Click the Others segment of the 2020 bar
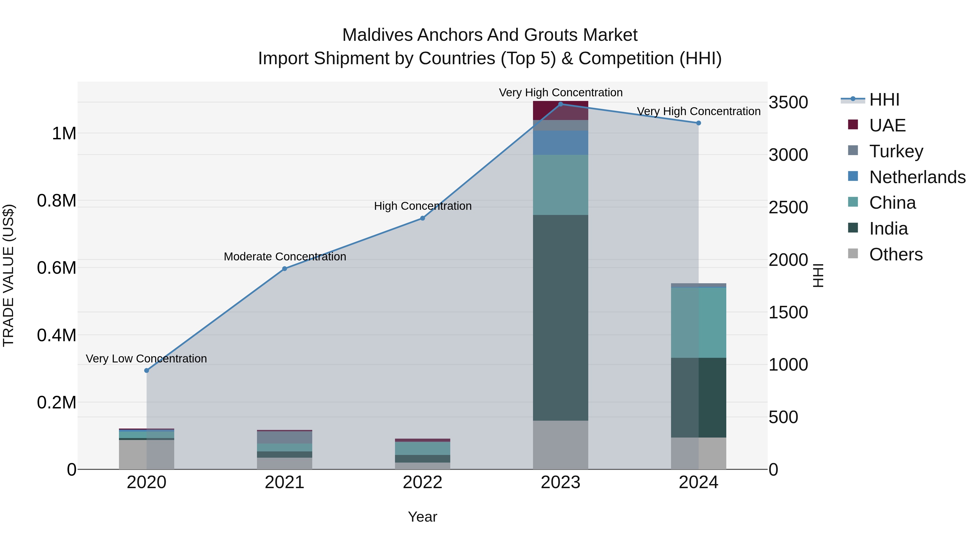Viewport: 980px width, 551px height. [146, 454]
